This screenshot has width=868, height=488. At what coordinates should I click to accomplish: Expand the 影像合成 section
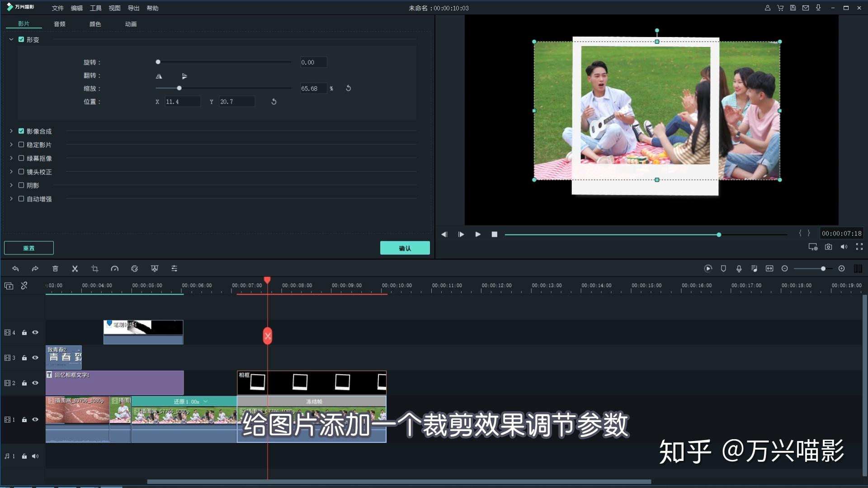click(x=11, y=131)
